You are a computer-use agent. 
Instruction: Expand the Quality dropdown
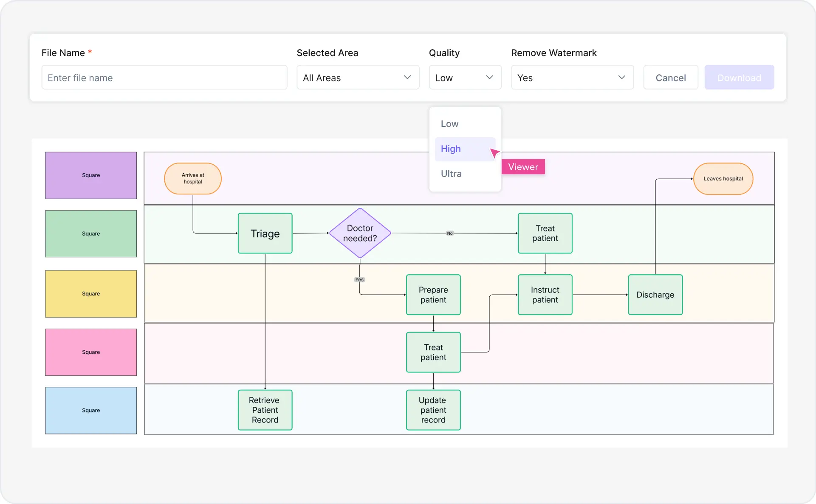pos(465,77)
